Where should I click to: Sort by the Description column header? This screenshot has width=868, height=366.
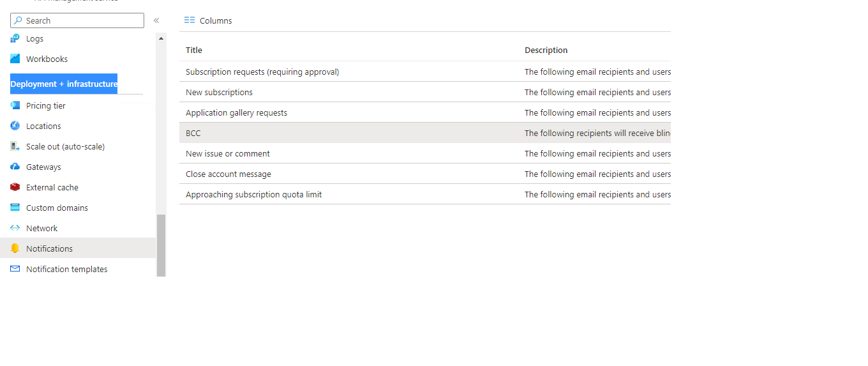(x=546, y=50)
